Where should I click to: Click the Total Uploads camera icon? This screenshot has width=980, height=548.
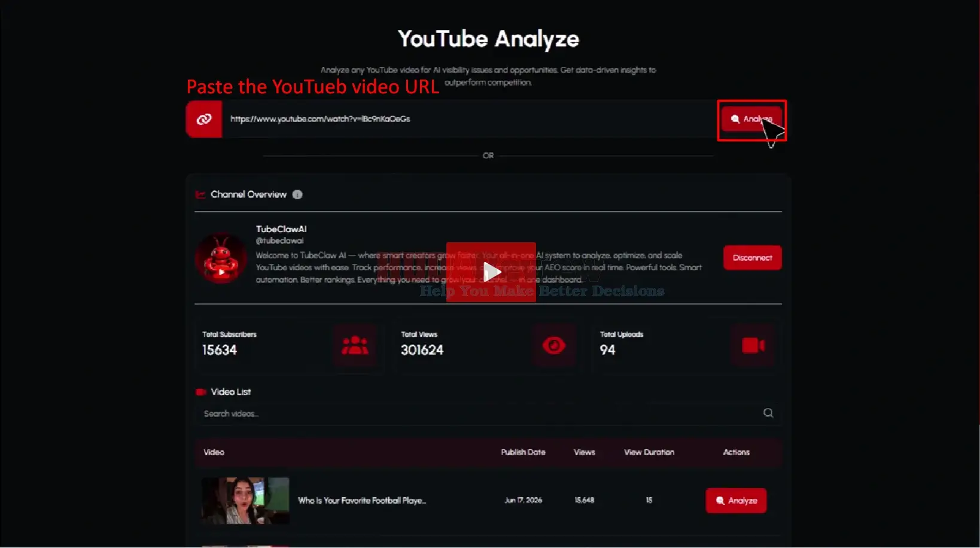tap(753, 345)
